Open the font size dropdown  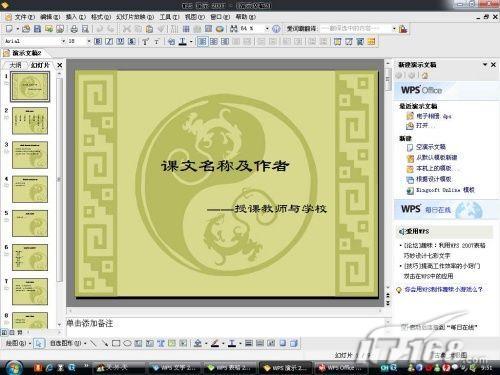click(89, 41)
